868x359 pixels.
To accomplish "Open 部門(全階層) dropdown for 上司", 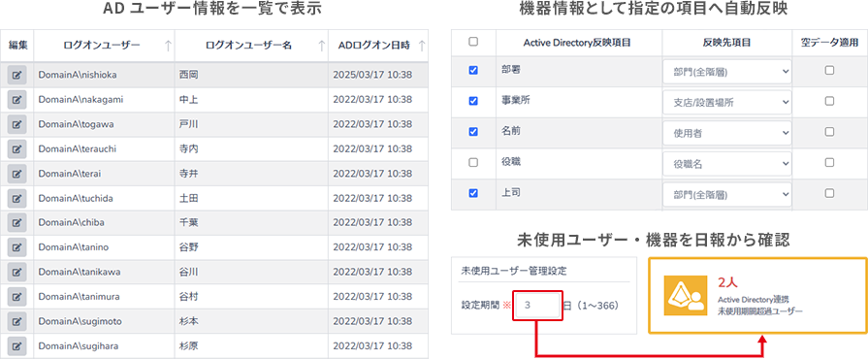I will point(726,194).
